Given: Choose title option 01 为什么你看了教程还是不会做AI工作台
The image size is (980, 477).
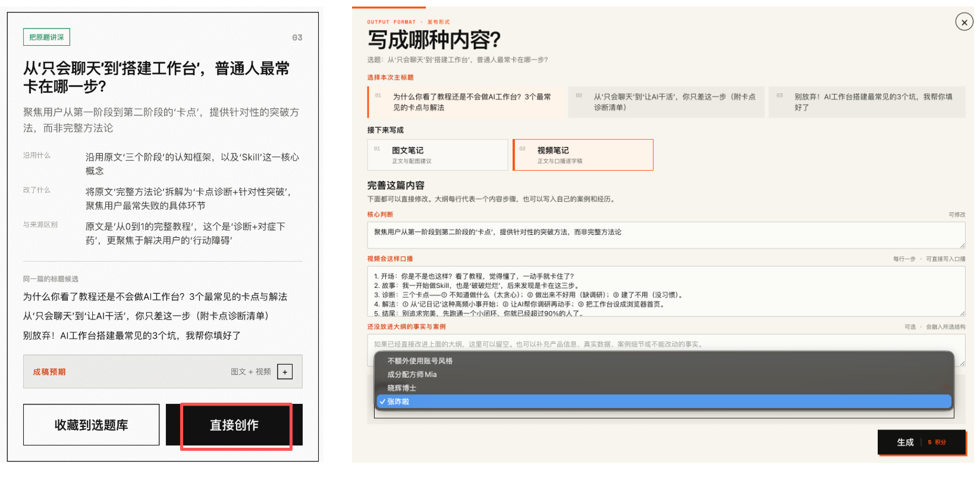Looking at the screenshot, I should [x=465, y=102].
